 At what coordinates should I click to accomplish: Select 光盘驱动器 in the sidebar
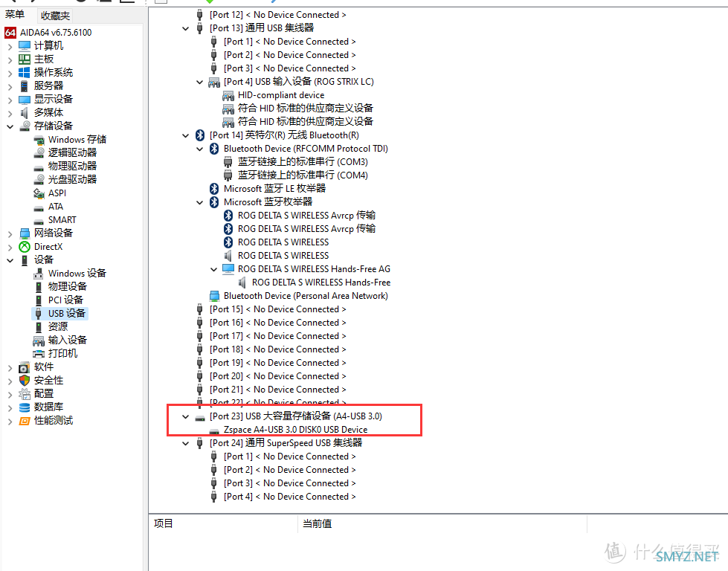[x=72, y=180]
